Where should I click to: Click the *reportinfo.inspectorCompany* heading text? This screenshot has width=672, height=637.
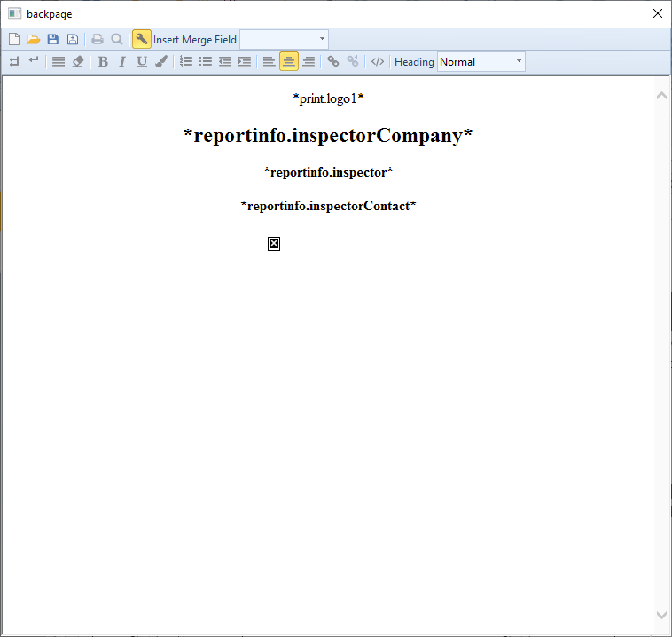tap(328, 136)
